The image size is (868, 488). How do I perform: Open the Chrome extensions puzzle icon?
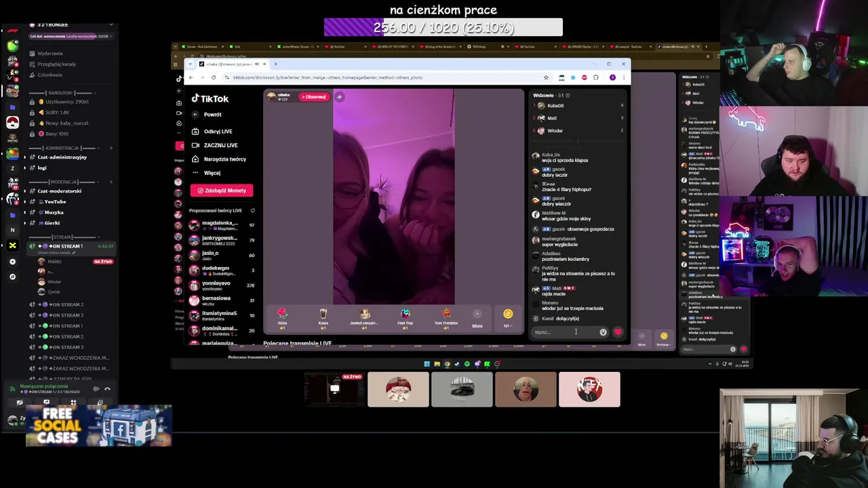pos(595,77)
